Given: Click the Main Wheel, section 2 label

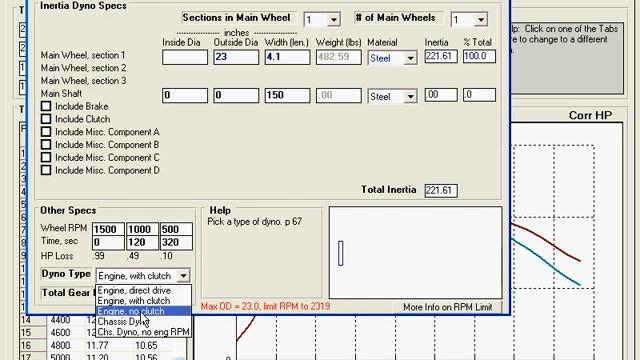Looking at the screenshot, I should click(x=84, y=68).
